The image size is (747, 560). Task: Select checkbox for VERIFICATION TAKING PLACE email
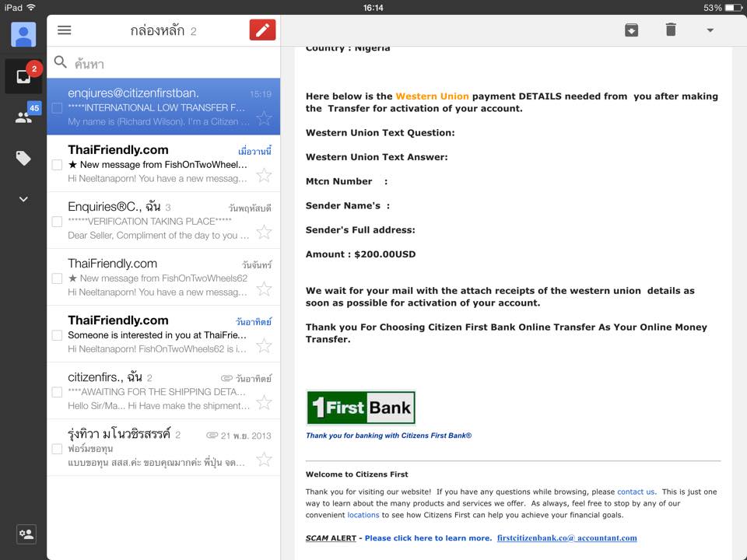tap(57, 222)
